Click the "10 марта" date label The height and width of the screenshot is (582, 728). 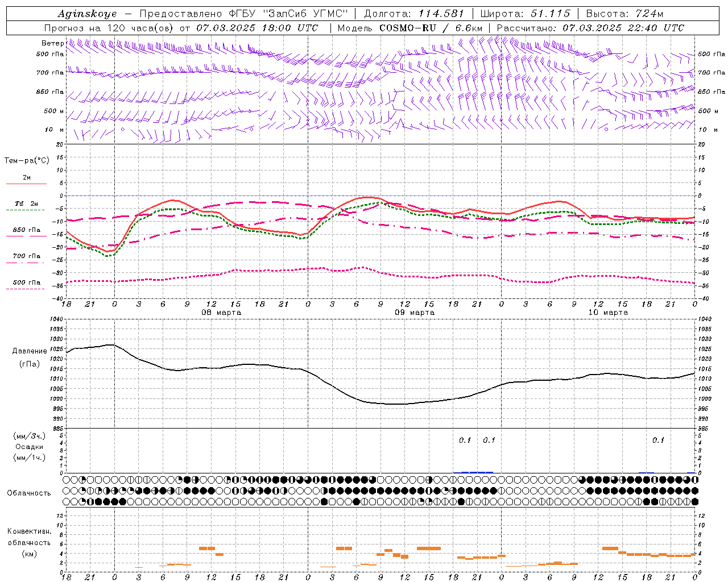(608, 313)
